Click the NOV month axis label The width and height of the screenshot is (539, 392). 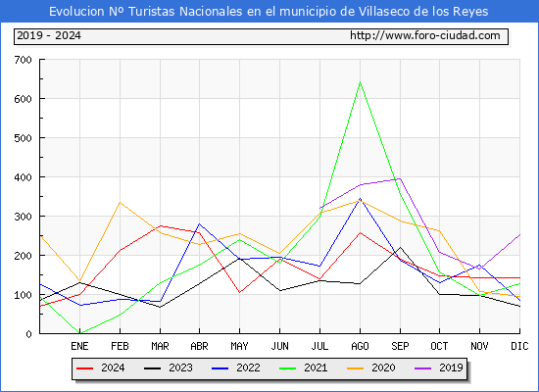pos(479,346)
